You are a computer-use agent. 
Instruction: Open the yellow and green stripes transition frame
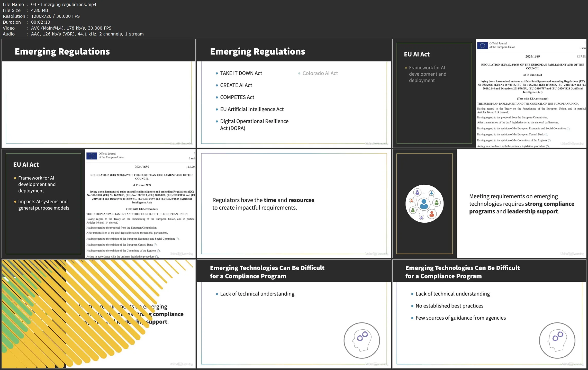point(98,314)
